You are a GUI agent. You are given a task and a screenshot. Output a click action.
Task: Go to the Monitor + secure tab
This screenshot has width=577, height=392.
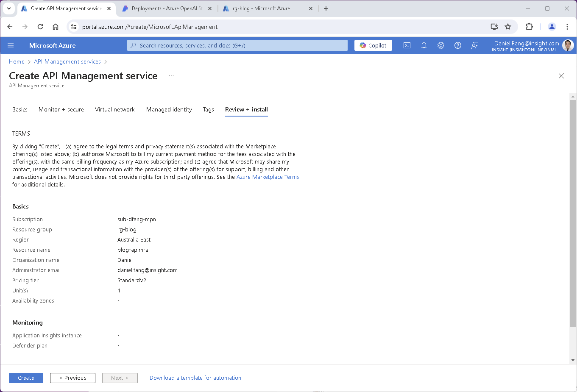click(61, 109)
